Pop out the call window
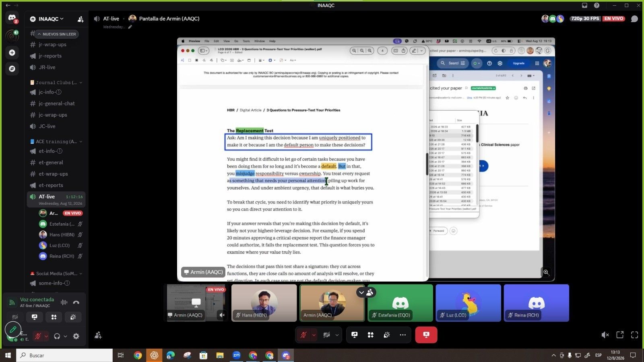The image size is (644, 362). point(620,335)
